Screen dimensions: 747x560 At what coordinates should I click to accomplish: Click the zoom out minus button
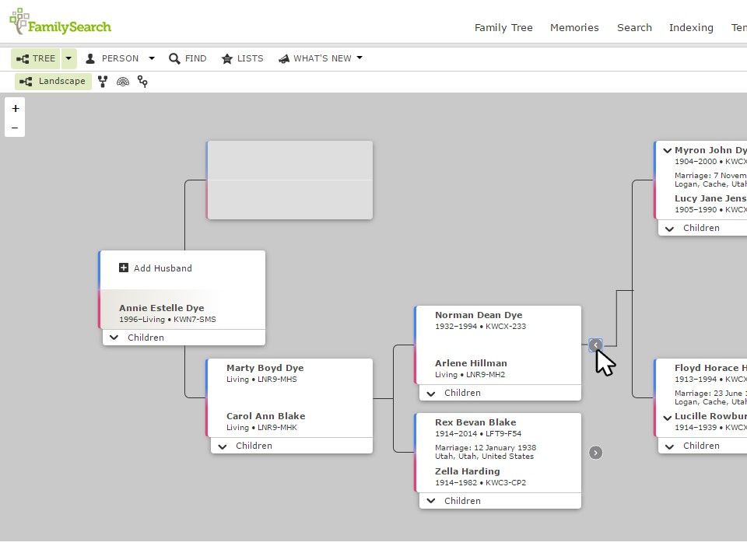tap(16, 128)
